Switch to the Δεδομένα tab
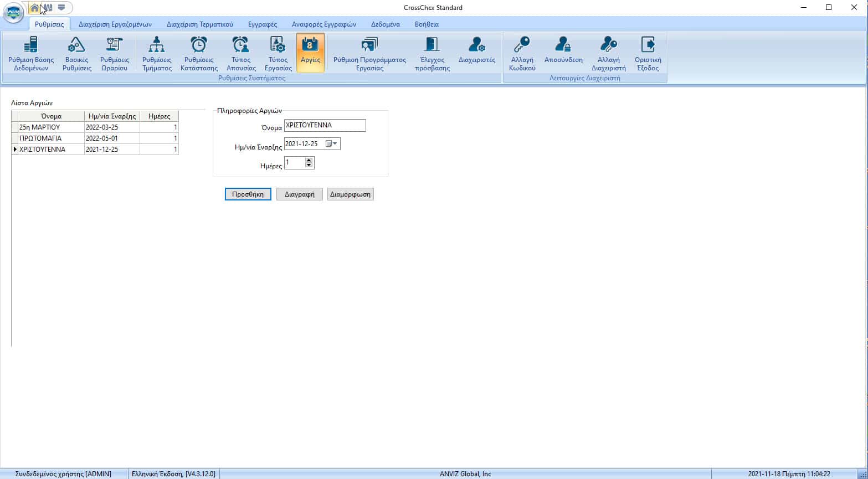The width and height of the screenshot is (868, 479). pyautogui.click(x=386, y=24)
